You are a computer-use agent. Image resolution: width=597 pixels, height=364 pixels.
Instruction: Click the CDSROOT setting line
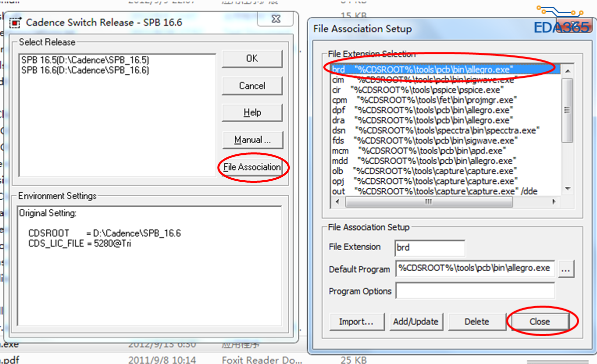pos(105,233)
